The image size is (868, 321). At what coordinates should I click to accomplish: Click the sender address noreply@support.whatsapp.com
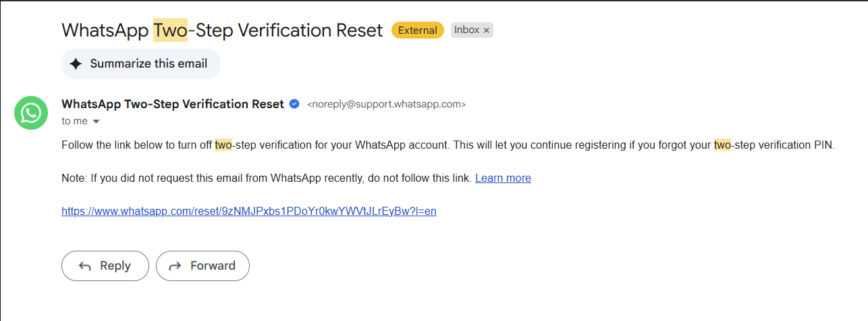pyautogui.click(x=387, y=104)
